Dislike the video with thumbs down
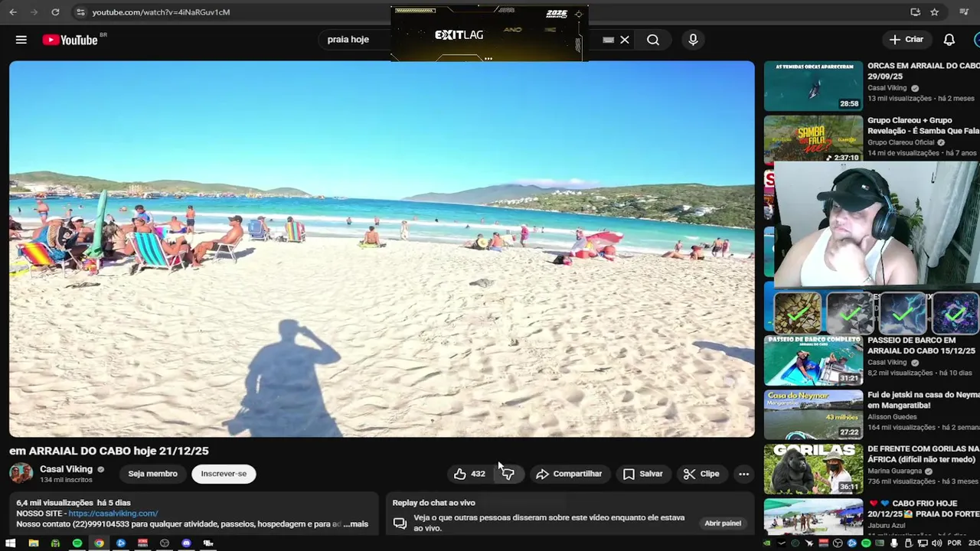980x551 pixels. pyautogui.click(x=508, y=474)
